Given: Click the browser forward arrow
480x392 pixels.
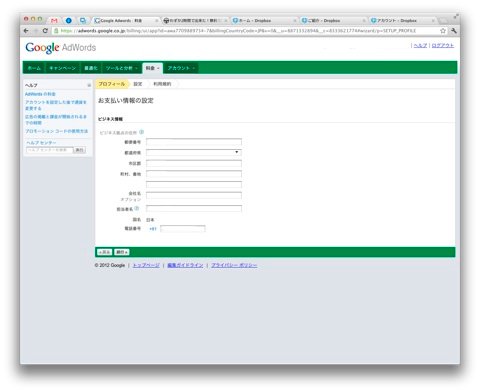Looking at the screenshot, I should [36, 31].
